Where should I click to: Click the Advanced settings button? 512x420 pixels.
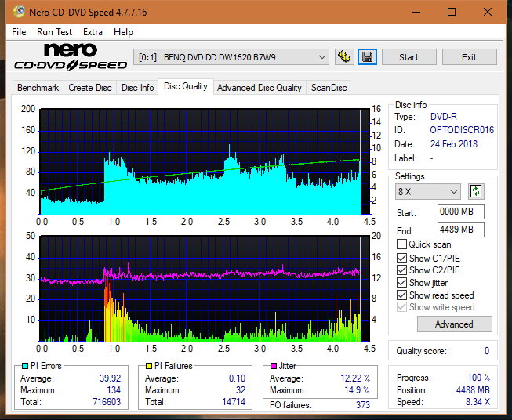click(454, 324)
